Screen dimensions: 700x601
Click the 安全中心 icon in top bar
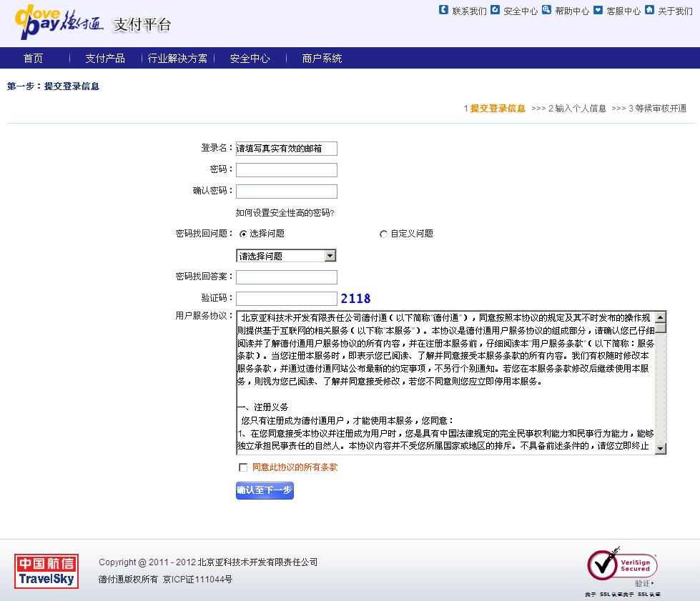(x=495, y=10)
